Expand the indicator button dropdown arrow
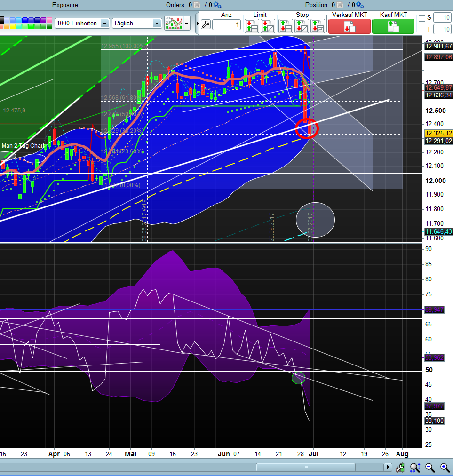This screenshot has width=453, height=476. point(187,24)
